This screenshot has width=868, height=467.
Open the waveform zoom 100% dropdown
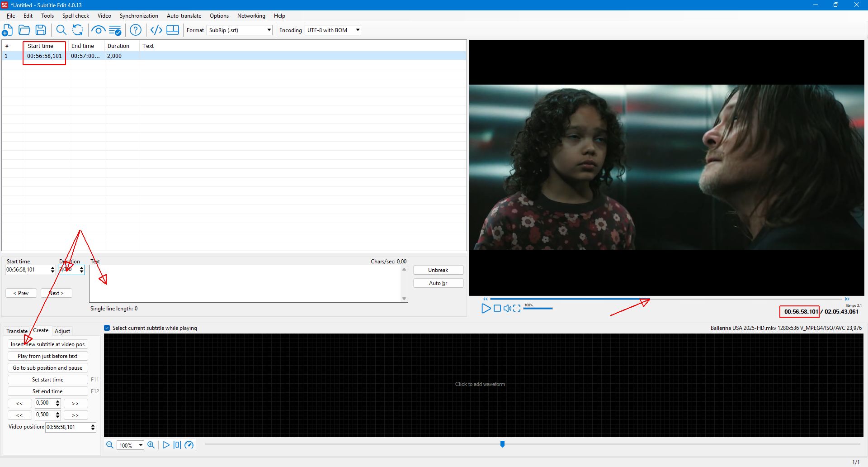point(131,445)
